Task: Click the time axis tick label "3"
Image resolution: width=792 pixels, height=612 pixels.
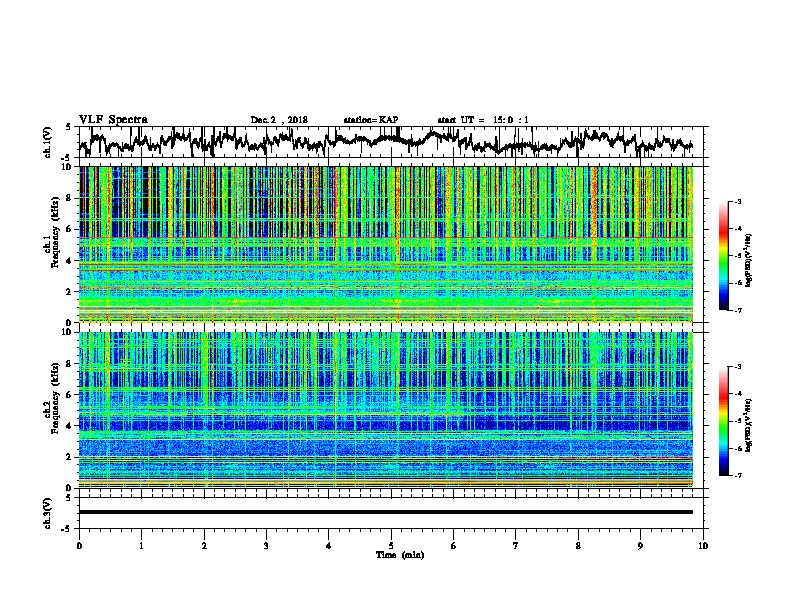Action: 266,546
